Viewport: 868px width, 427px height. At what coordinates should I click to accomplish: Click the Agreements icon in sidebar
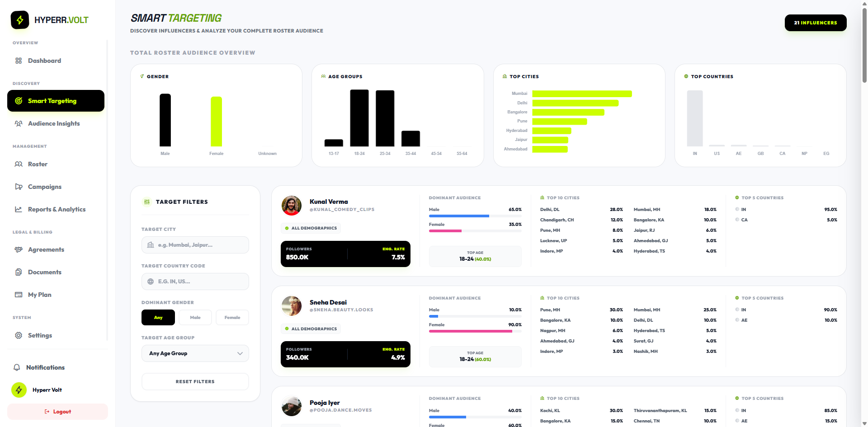click(x=18, y=249)
